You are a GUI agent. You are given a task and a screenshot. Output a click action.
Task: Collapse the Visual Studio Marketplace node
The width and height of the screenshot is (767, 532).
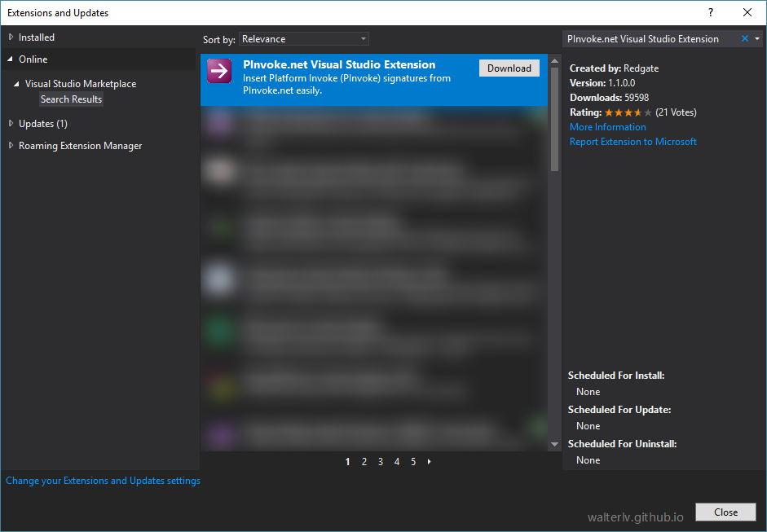coord(18,83)
